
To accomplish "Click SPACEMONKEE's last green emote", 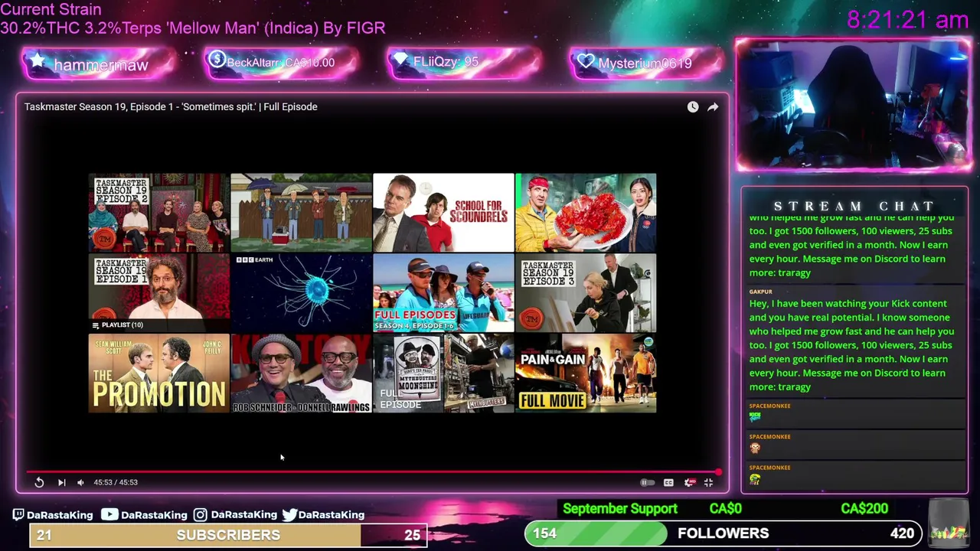I will click(755, 479).
